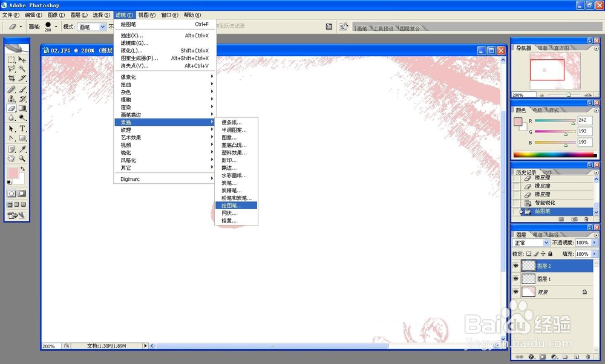
Task: Swap foreground and background colors
Action: coord(23,169)
